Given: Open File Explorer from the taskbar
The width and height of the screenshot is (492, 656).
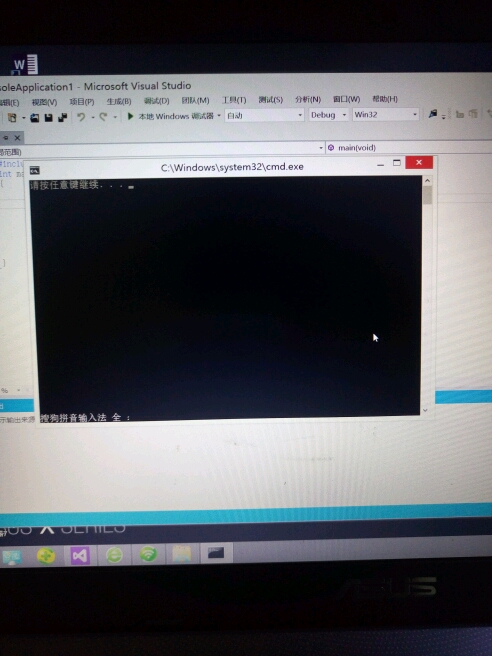Looking at the screenshot, I should (182, 554).
